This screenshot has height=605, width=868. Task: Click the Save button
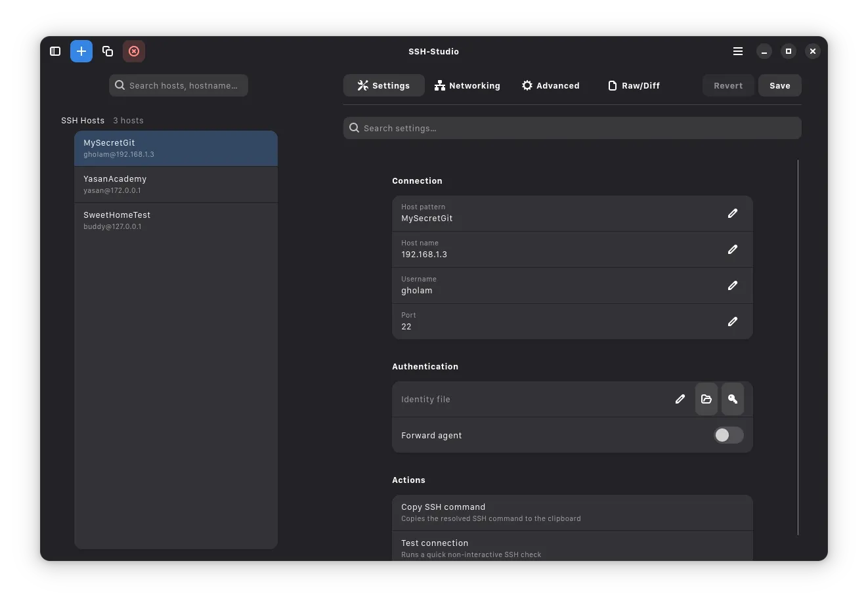click(779, 85)
